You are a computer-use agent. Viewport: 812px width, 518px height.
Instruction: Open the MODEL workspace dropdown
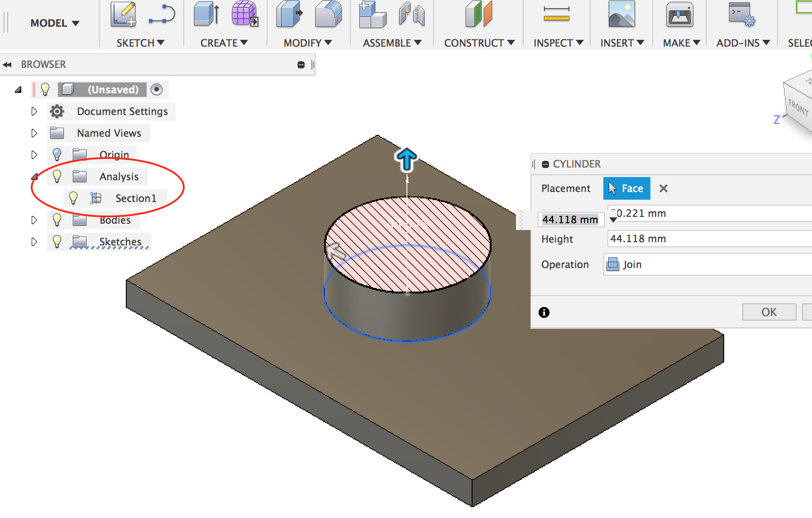[x=54, y=23]
